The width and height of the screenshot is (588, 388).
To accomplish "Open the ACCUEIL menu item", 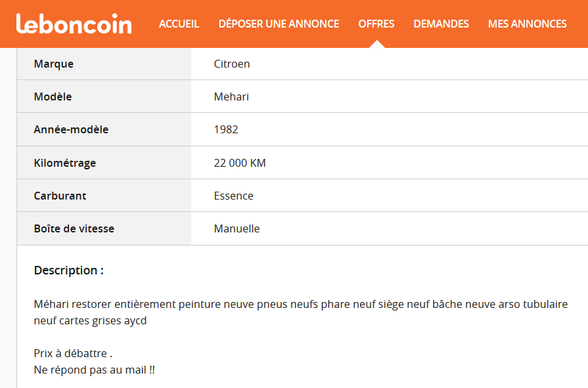I will point(179,24).
